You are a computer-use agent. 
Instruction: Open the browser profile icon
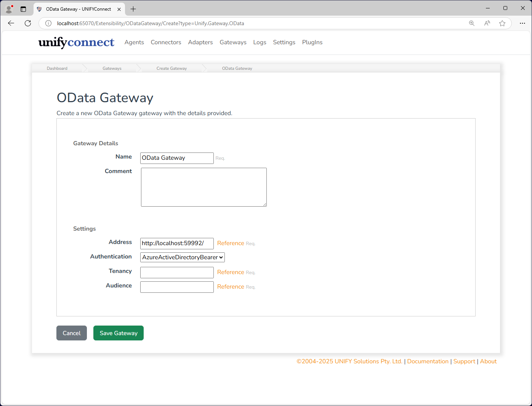pyautogui.click(x=9, y=9)
